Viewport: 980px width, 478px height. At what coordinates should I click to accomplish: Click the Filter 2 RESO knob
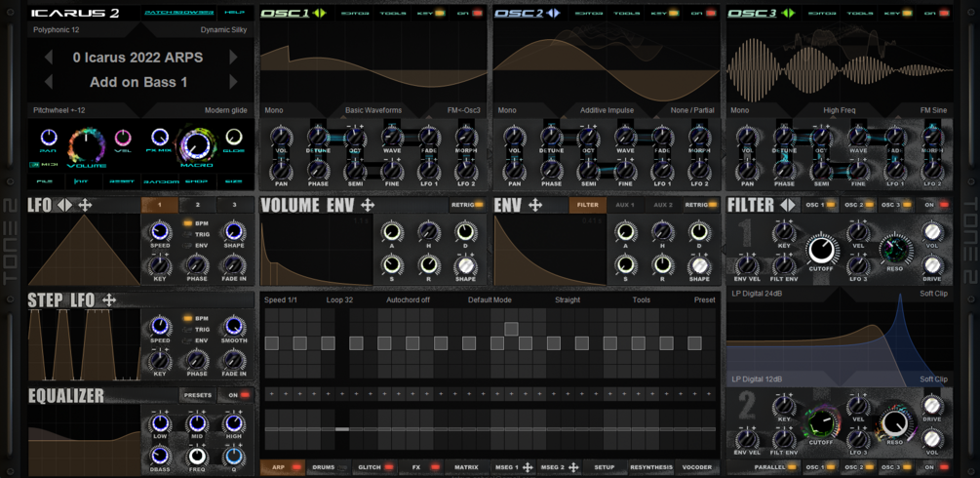[x=895, y=421]
